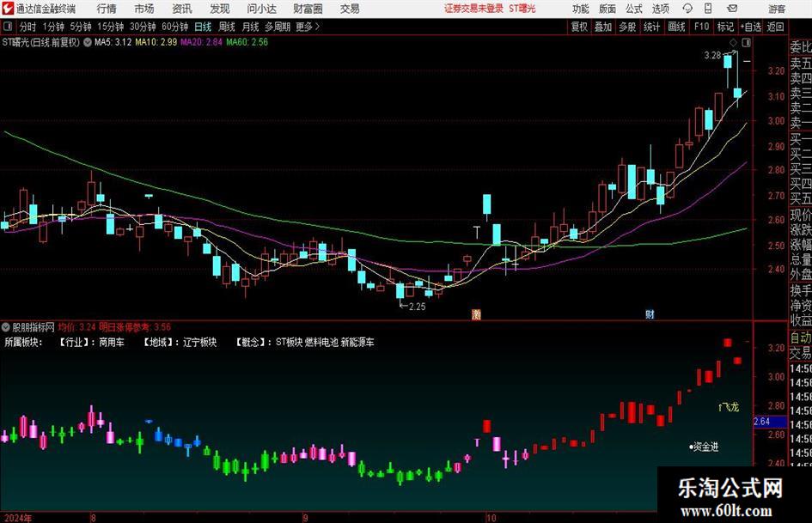Switch to 15分钟 period tab
Image resolution: width=812 pixels, height=523 pixels.
coord(111,27)
